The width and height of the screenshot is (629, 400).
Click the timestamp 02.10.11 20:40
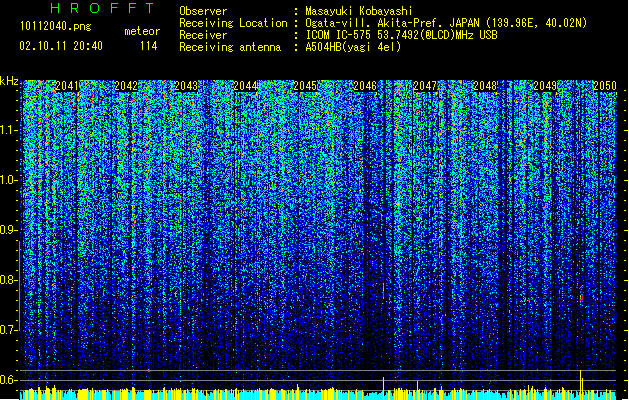pos(61,46)
